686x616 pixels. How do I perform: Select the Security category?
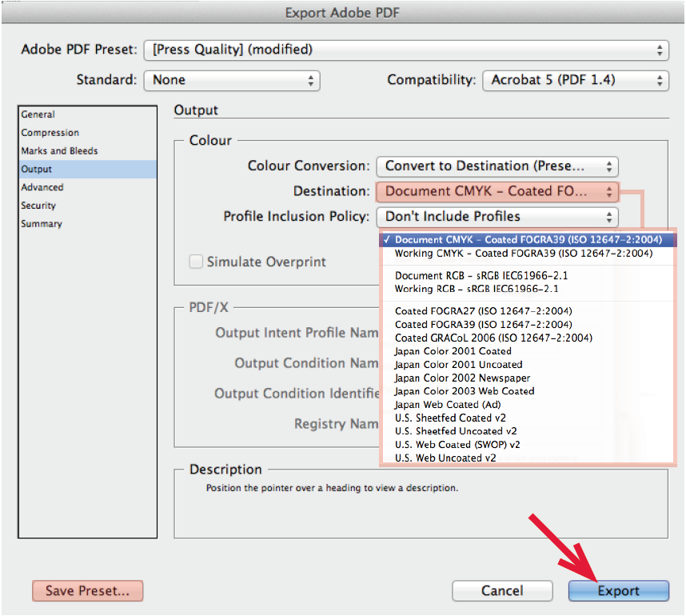(87, 206)
